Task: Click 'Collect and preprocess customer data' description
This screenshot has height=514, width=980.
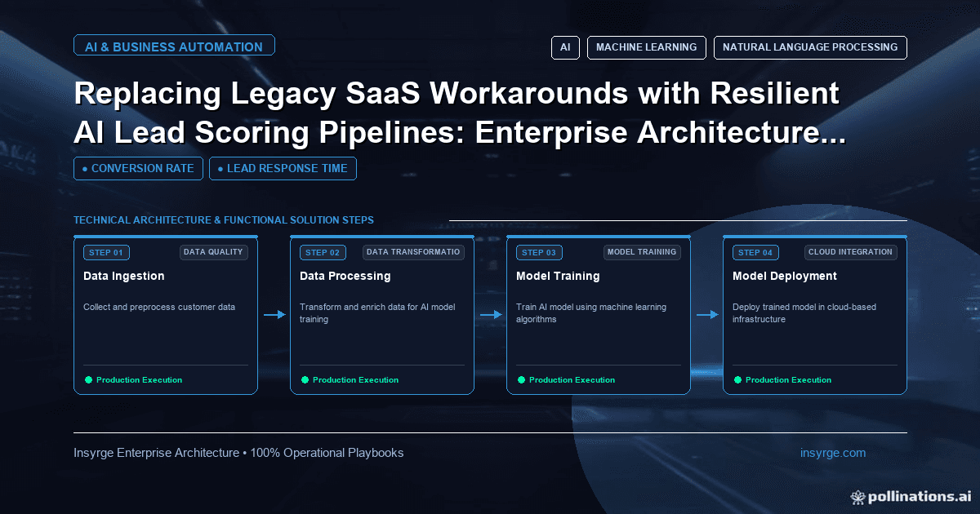Action: click(x=159, y=308)
